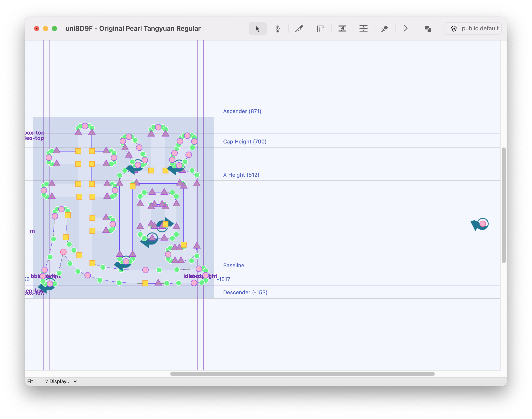This screenshot has width=532, height=419.
Task: Click the Ascender (871) metric label
Action: click(x=242, y=111)
